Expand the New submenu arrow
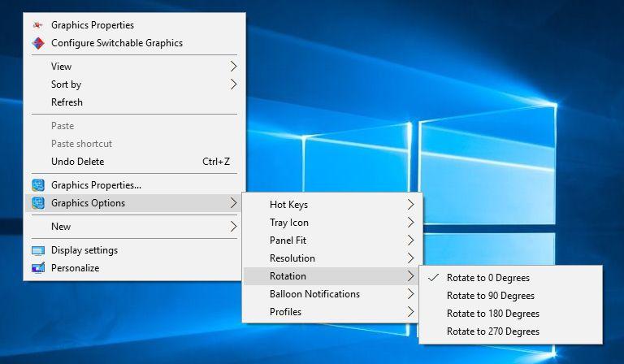The image size is (624, 364). pyautogui.click(x=234, y=227)
